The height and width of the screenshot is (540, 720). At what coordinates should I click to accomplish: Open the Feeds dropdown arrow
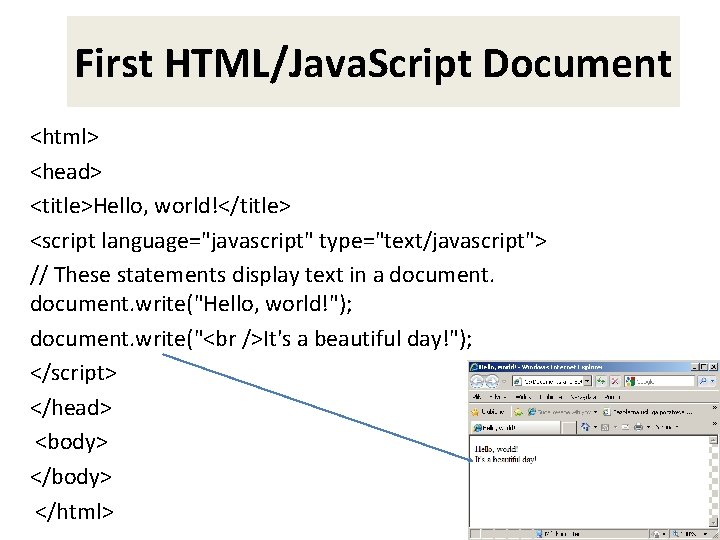[615, 427]
